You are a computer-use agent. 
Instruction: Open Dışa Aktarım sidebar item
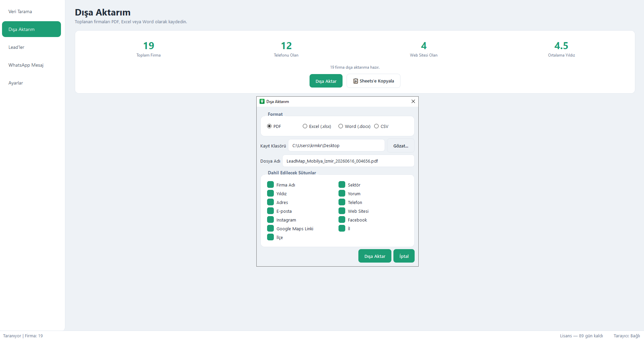(31, 29)
